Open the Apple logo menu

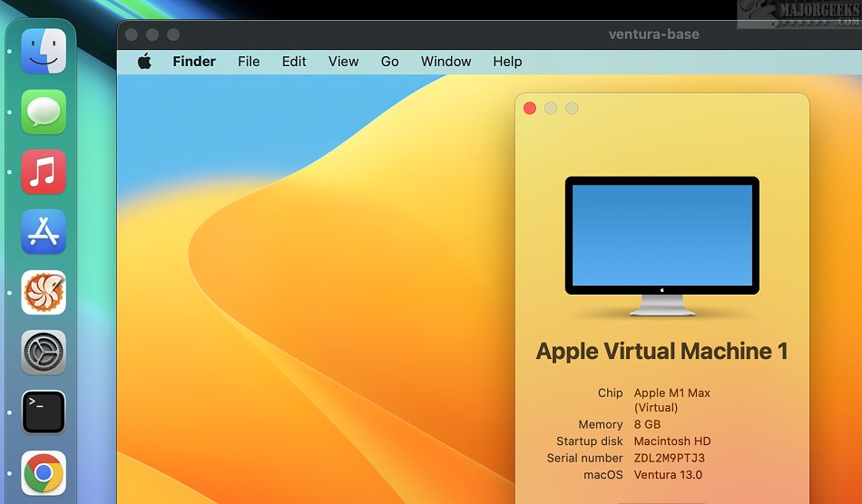(144, 62)
